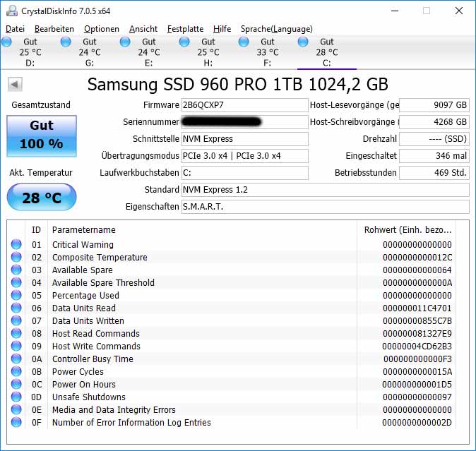Click the Übertragungsmodus field PCIe 3.0 x4
Image resolution: width=476 pixels, height=451 pixels.
(244, 156)
